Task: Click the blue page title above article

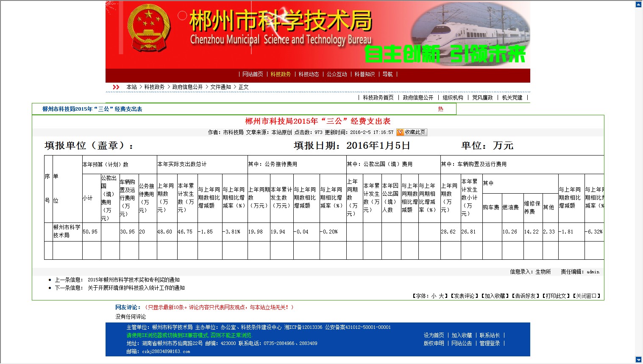Action: tap(92, 109)
